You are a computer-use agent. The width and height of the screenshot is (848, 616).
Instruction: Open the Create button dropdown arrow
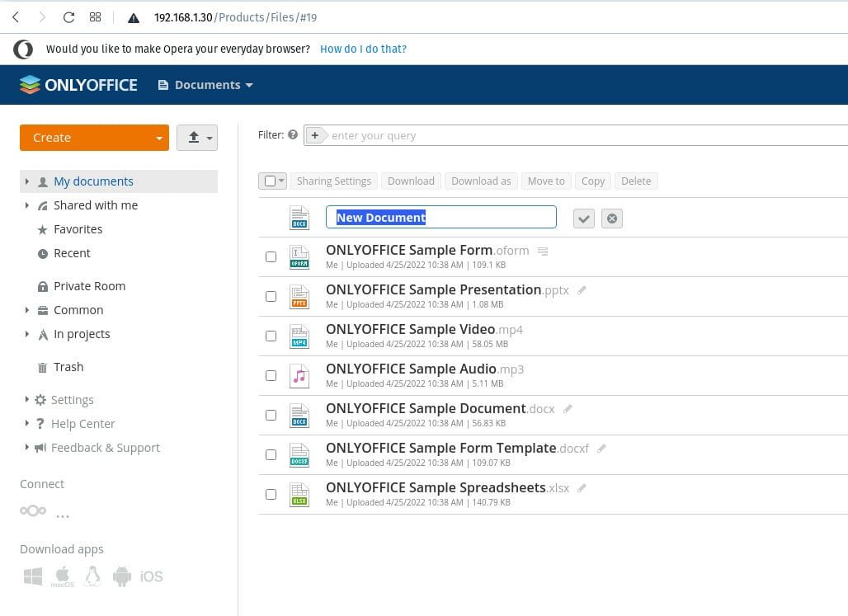click(x=160, y=137)
